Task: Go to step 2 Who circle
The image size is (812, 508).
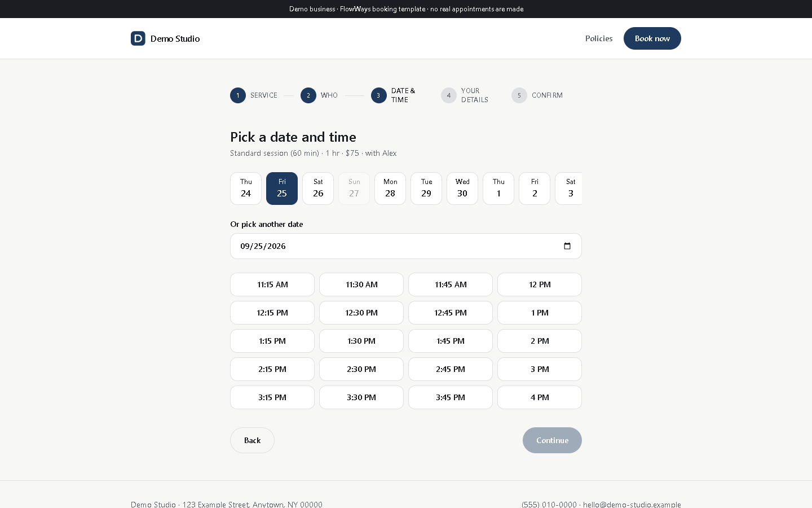Action: (308, 95)
